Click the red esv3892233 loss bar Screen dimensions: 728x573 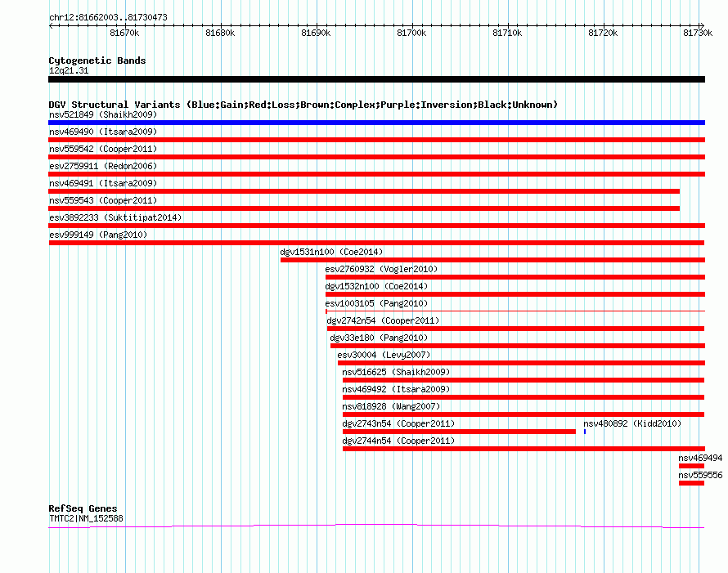tap(376, 226)
